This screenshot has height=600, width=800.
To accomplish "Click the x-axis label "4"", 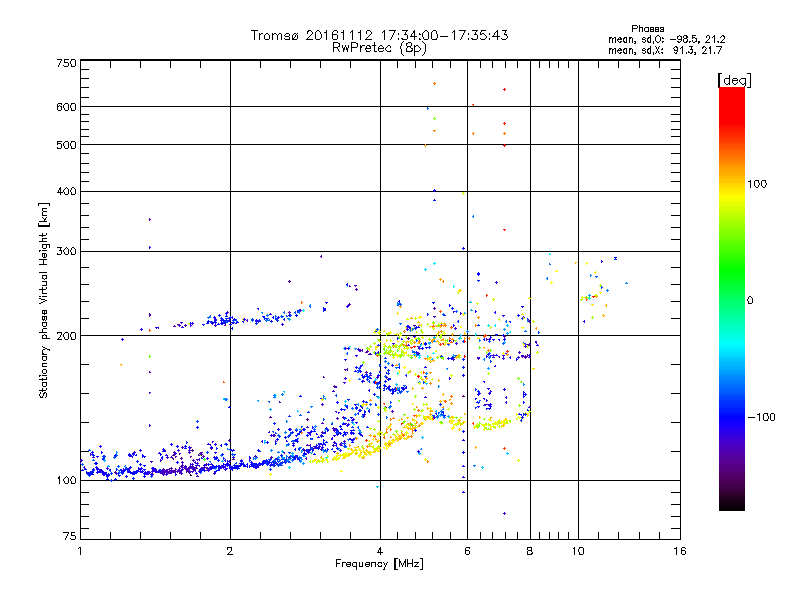I will coord(380,551).
